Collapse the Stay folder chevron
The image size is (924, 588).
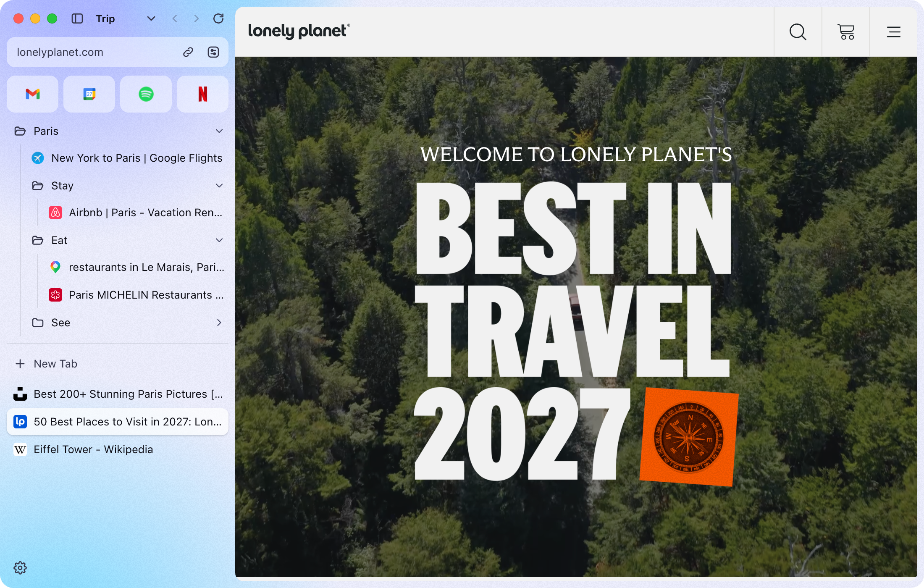click(x=219, y=186)
